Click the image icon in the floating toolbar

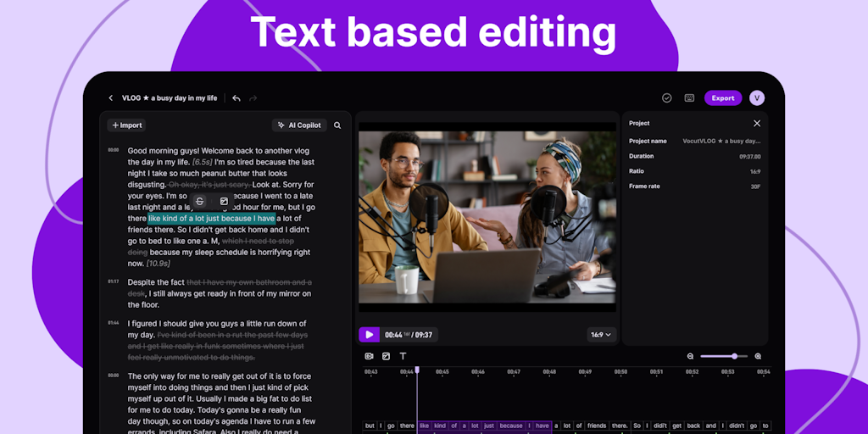[x=224, y=202]
